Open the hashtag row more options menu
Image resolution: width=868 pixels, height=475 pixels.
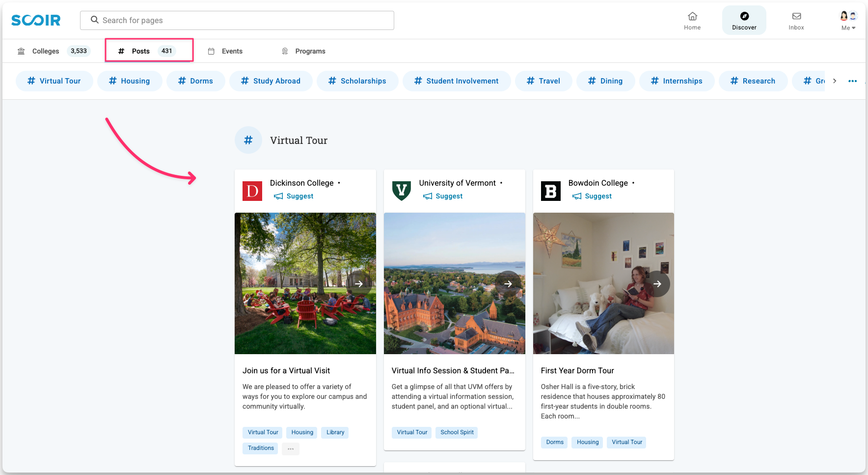coord(852,81)
